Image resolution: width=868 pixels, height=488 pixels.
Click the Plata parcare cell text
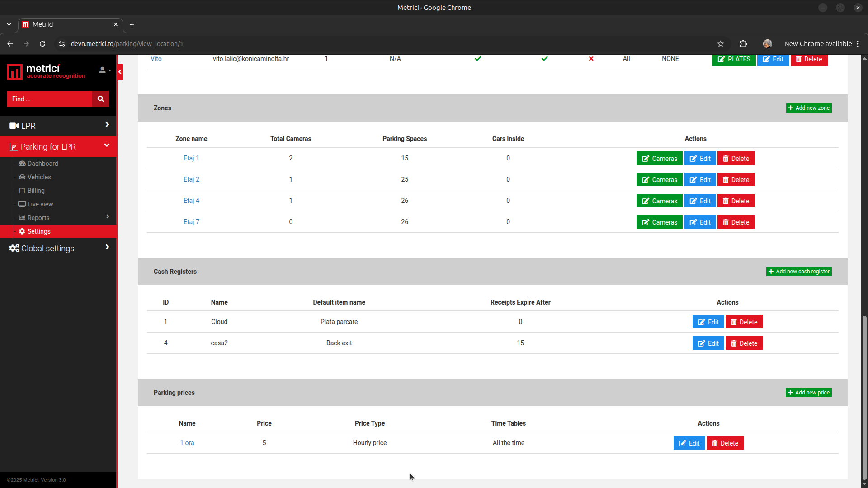click(x=339, y=322)
